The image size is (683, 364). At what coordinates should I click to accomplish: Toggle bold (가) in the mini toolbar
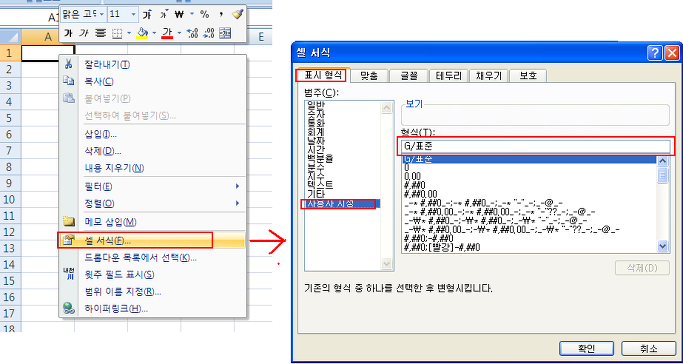68,33
